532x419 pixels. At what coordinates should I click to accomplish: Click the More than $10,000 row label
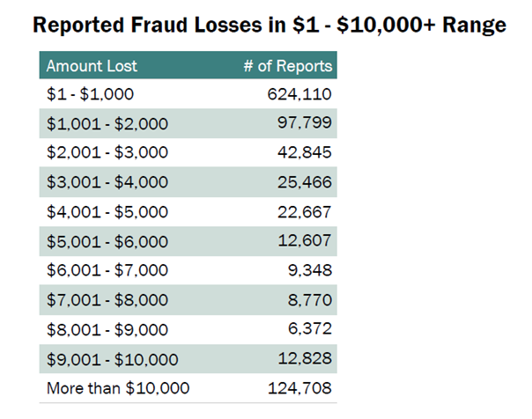pyautogui.click(x=118, y=388)
